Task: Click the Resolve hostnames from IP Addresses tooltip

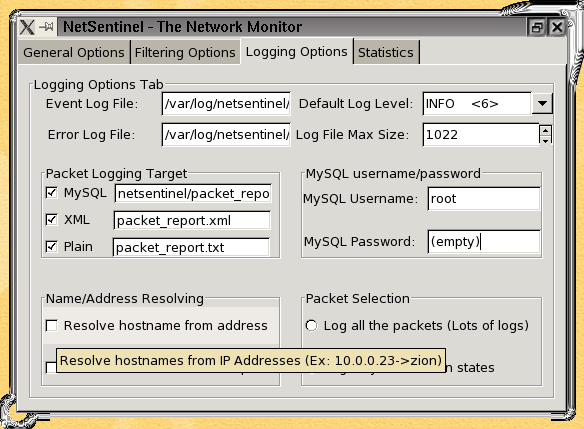Action: point(251,360)
